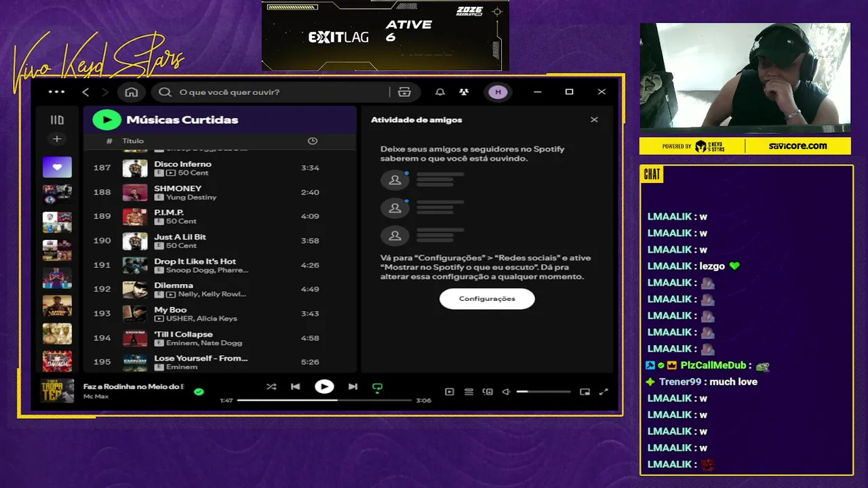This screenshot has width=868, height=488.
Task: Click the 'LMAALIK : lezgo' chat message
Action: [693, 266]
